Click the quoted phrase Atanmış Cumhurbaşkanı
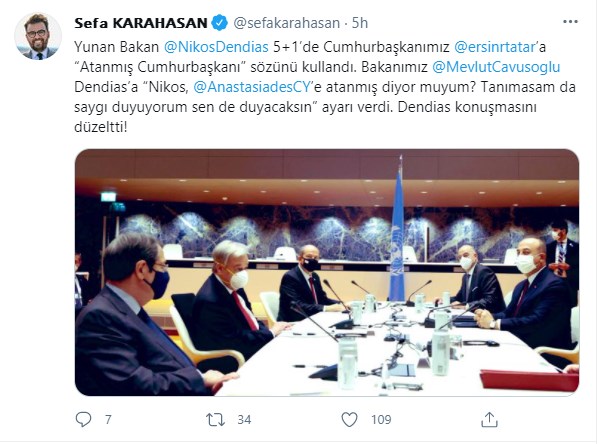The height and width of the screenshot is (444, 599). (159, 67)
